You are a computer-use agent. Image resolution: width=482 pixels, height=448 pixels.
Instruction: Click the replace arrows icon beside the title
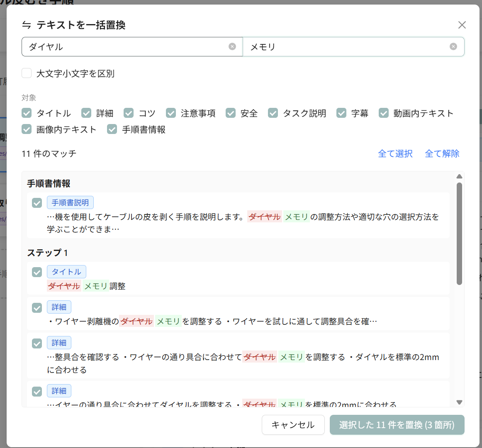coord(27,25)
